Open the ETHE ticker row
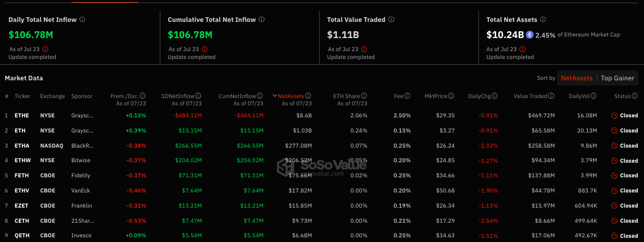The height and width of the screenshot is (242, 644). tap(322, 115)
